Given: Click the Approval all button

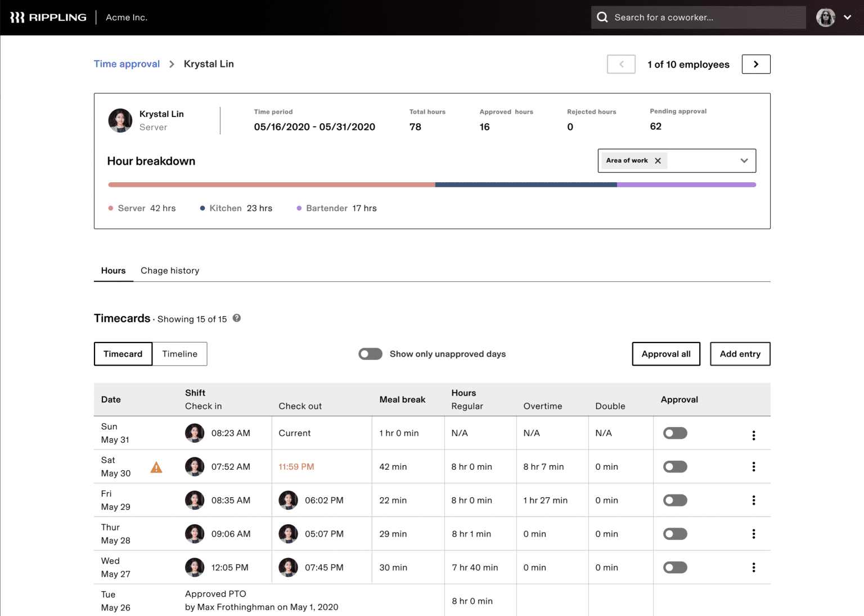Looking at the screenshot, I should tap(666, 354).
